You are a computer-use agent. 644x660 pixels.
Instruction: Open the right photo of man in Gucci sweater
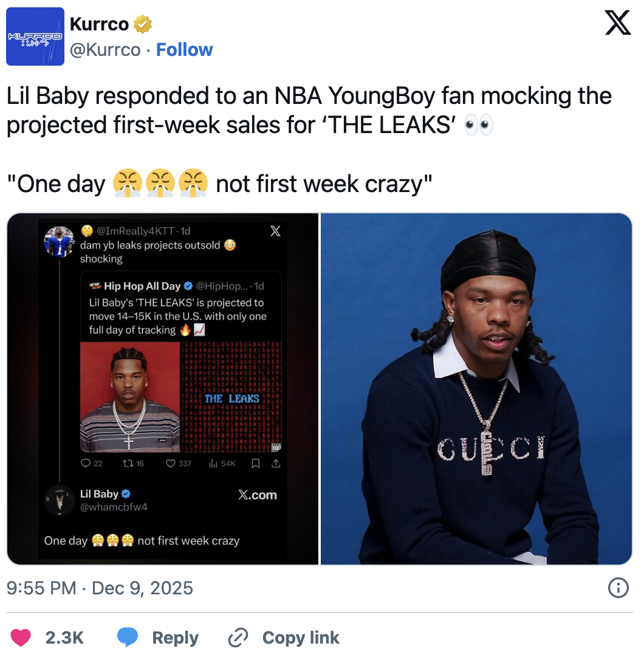pos(476,389)
